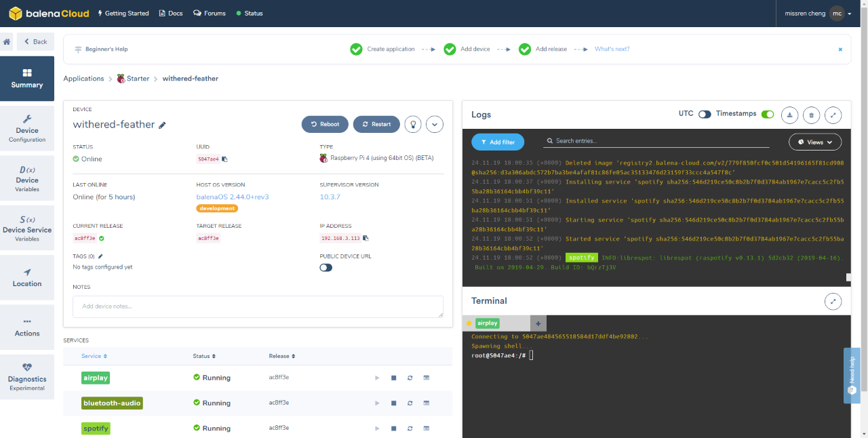868x438 pixels.
Task: Edit device name with pencil icon
Action: 162,125
